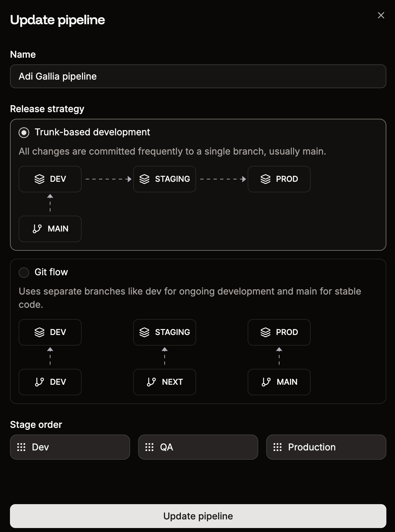Screen dimensions: 395x532
Task: Click the Trunk-based development label
Action: point(92,132)
